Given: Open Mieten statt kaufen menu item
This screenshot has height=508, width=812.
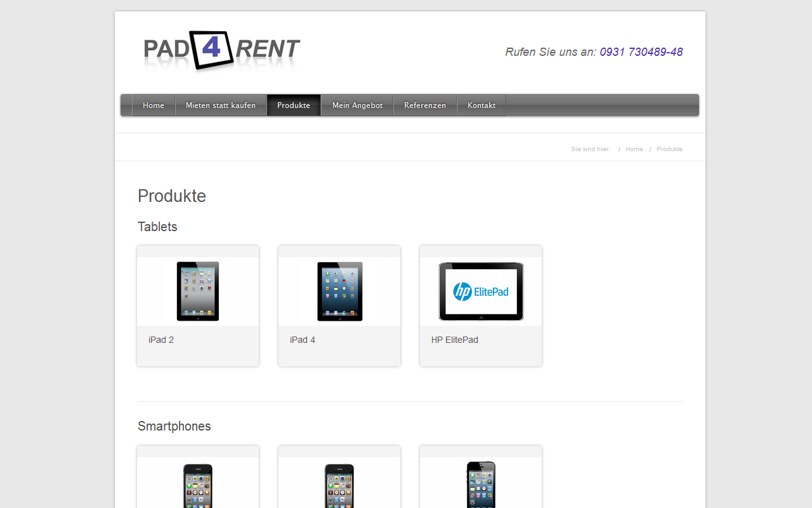Looking at the screenshot, I should point(221,105).
